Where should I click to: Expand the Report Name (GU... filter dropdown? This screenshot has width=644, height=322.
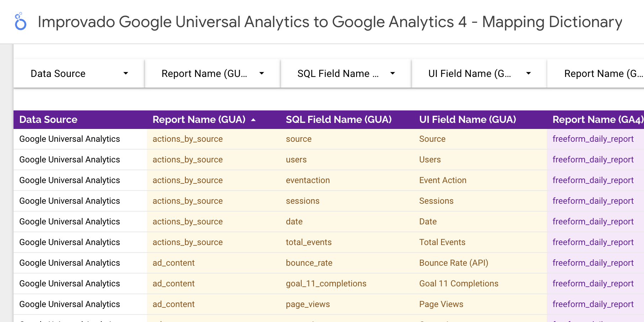pyautogui.click(x=212, y=73)
